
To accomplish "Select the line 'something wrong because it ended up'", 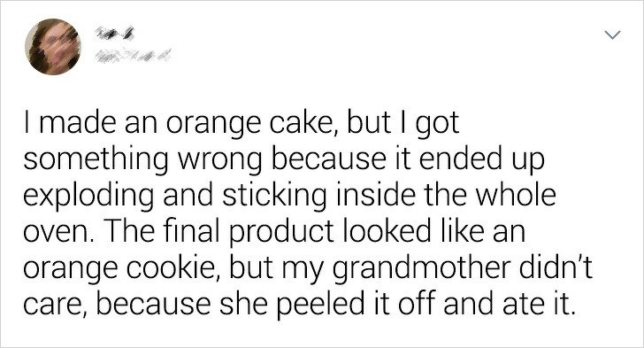I will pos(284,159).
